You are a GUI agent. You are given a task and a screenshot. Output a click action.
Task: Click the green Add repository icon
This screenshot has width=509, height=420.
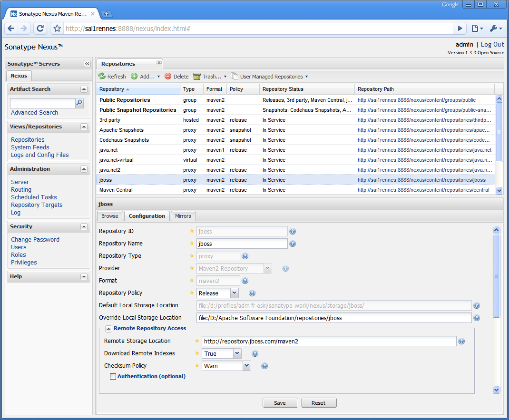134,77
